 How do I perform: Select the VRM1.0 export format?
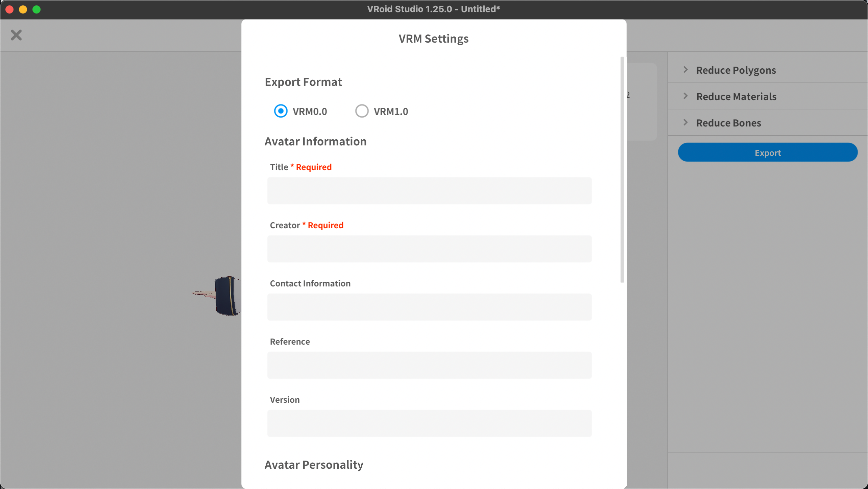point(362,111)
